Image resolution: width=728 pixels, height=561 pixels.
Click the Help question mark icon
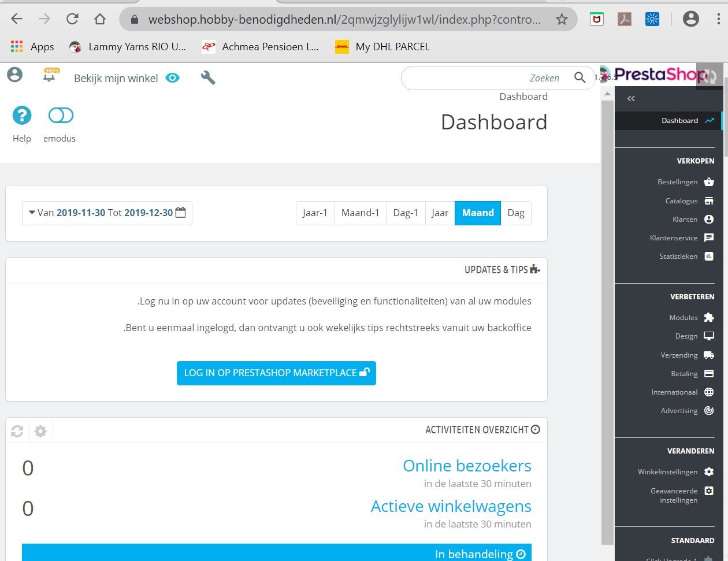tap(22, 116)
